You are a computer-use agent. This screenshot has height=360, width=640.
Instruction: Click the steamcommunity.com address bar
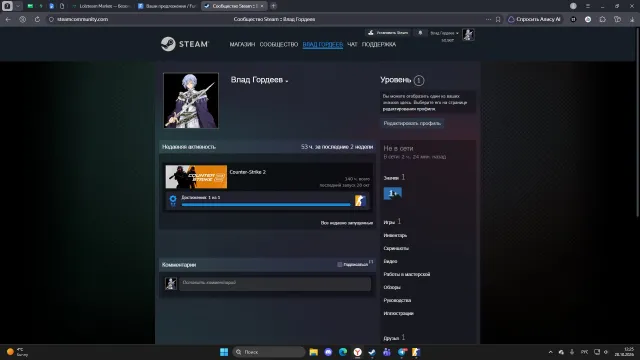click(82, 19)
